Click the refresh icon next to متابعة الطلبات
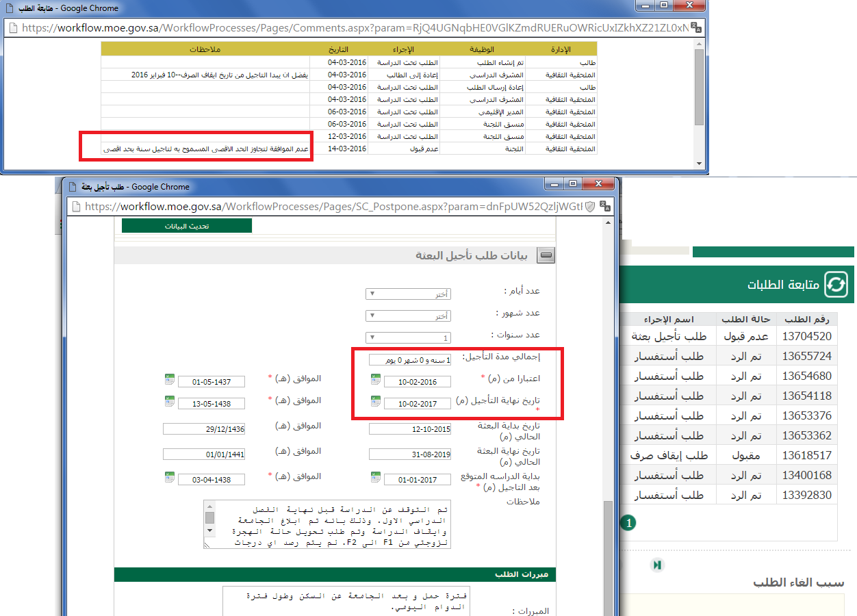The image size is (857, 616). click(x=836, y=285)
